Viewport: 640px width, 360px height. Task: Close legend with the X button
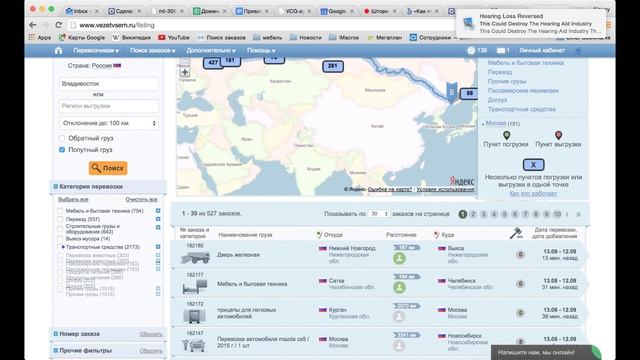pos(533,165)
